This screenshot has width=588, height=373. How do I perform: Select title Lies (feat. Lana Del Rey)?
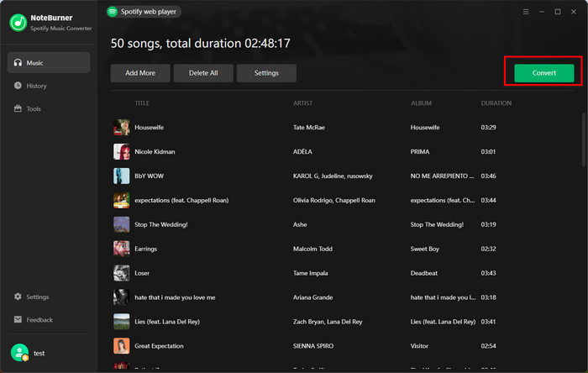tap(167, 322)
